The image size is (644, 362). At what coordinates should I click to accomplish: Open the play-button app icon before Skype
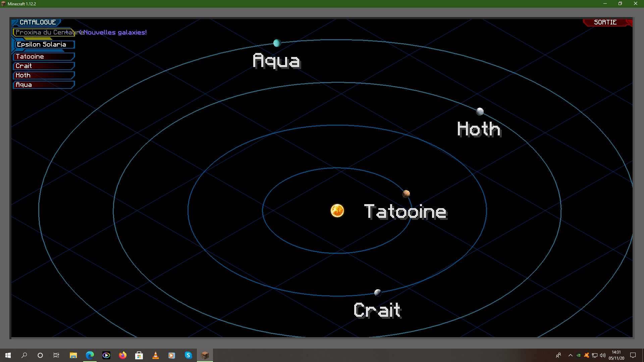click(172, 355)
